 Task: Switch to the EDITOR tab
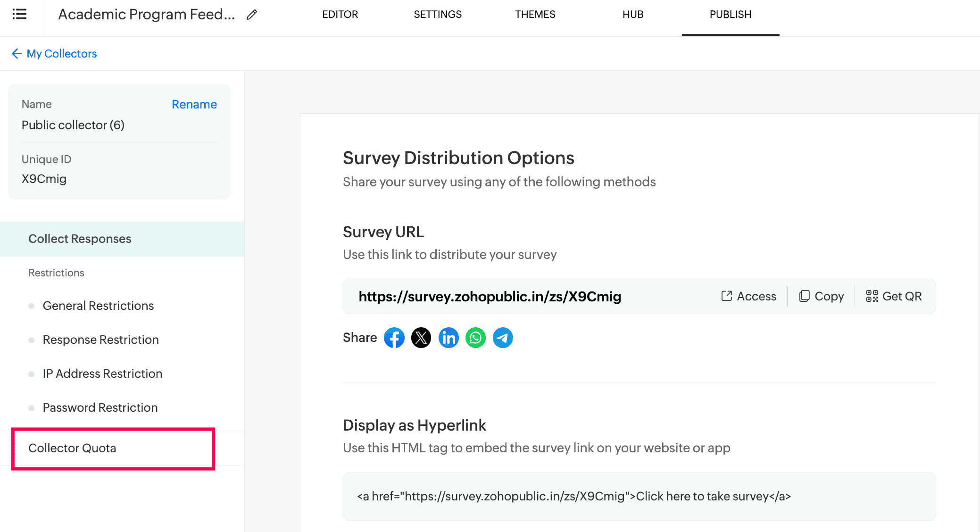340,15
